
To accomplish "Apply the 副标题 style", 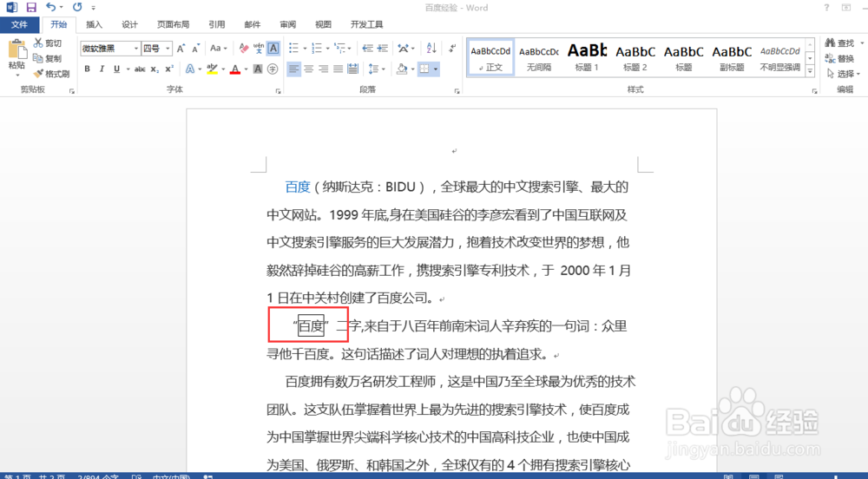I will click(731, 57).
